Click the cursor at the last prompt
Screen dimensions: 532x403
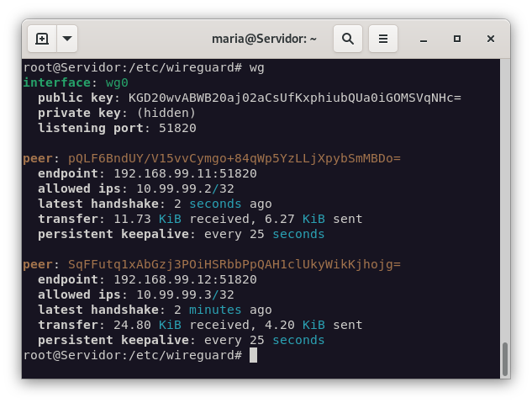pos(253,356)
